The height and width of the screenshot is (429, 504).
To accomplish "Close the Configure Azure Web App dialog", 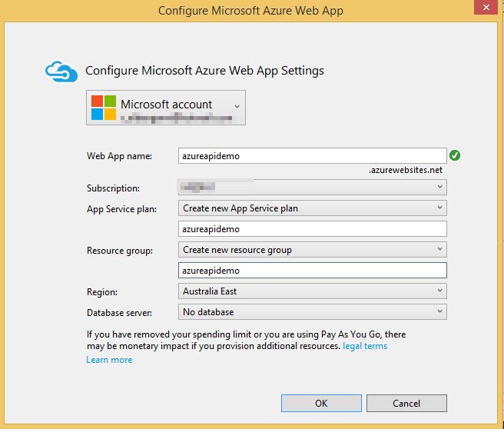I will click(x=486, y=7).
